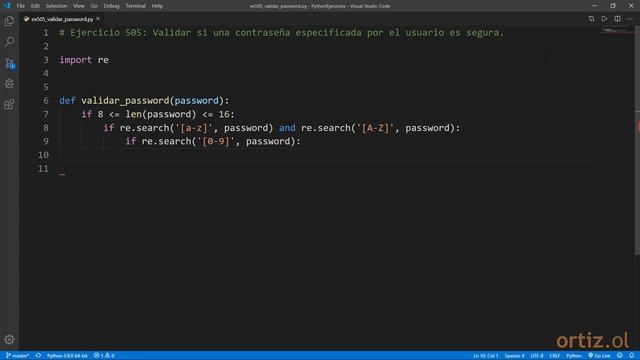The image size is (640, 360).
Task: Open the Edit menu
Action: 35,6
